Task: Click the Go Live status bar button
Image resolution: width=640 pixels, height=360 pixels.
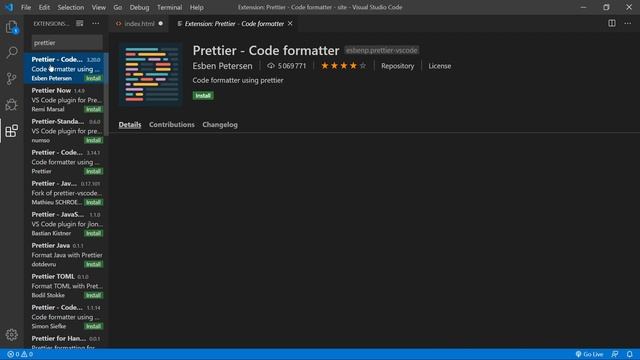Action: click(x=589, y=354)
